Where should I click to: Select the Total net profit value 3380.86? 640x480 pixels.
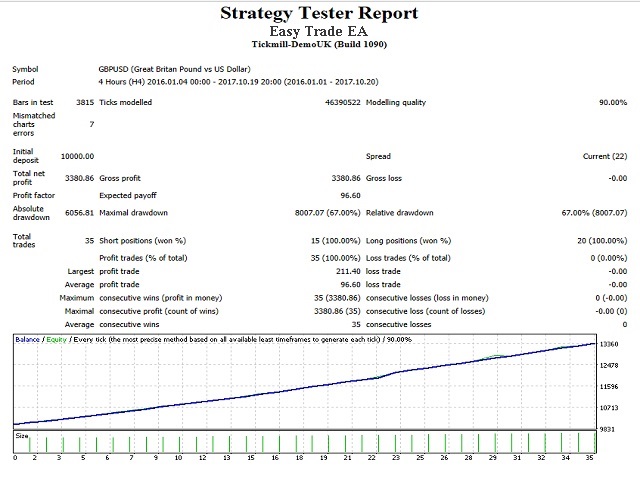point(80,178)
